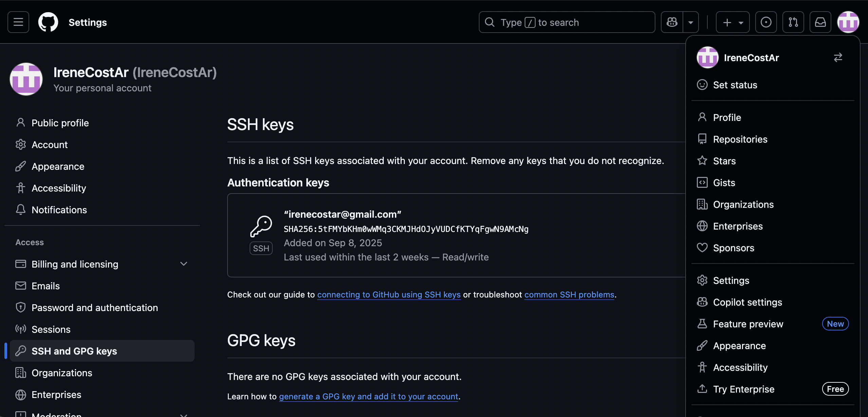Click the SSH badge under key icon
This screenshot has height=417, width=868.
coord(261,248)
